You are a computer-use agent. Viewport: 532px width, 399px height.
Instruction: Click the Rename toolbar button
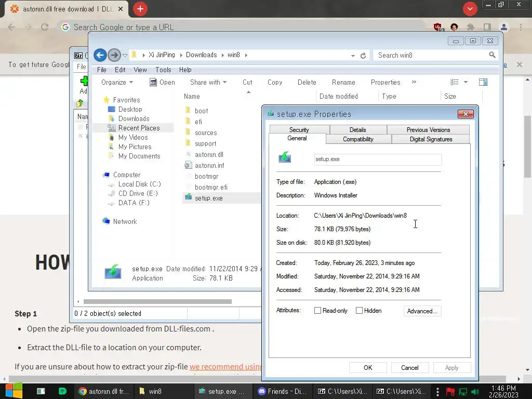click(343, 82)
